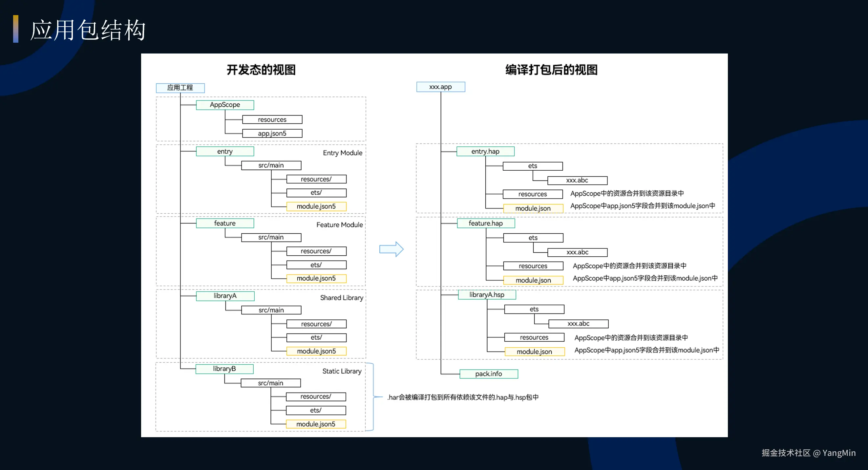
Task: Click the entry module node
Action: click(x=225, y=152)
